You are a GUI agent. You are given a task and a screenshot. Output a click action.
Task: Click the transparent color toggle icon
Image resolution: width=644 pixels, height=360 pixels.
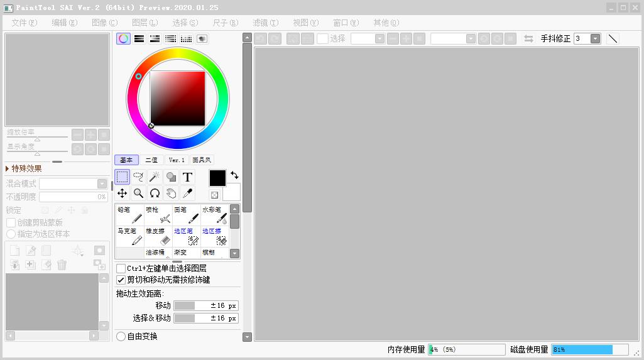214,195
